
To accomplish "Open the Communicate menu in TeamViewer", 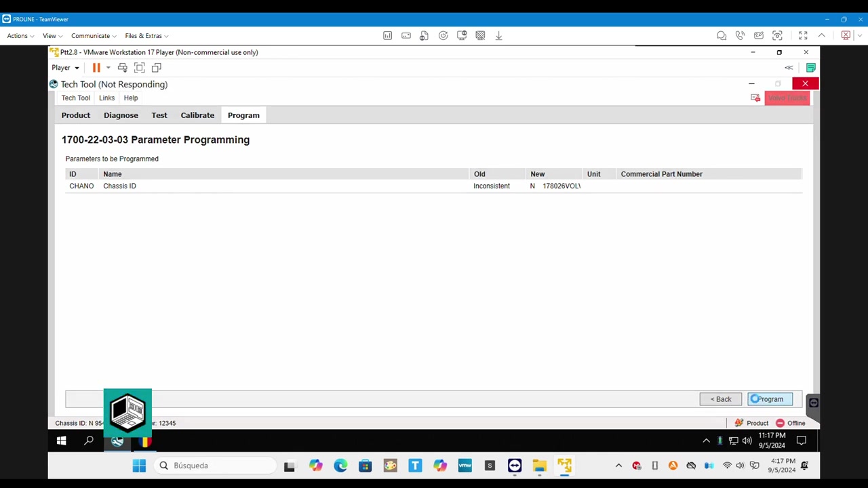I will pos(94,36).
